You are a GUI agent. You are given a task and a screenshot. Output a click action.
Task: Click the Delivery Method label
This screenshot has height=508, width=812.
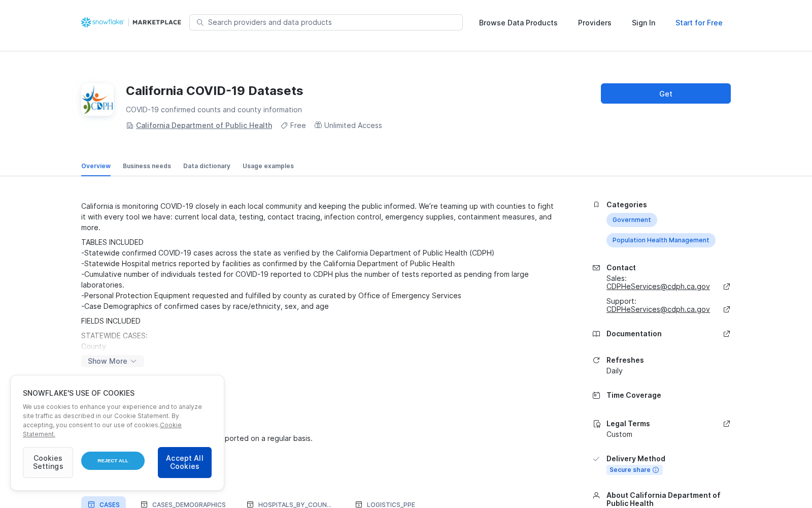click(x=636, y=459)
